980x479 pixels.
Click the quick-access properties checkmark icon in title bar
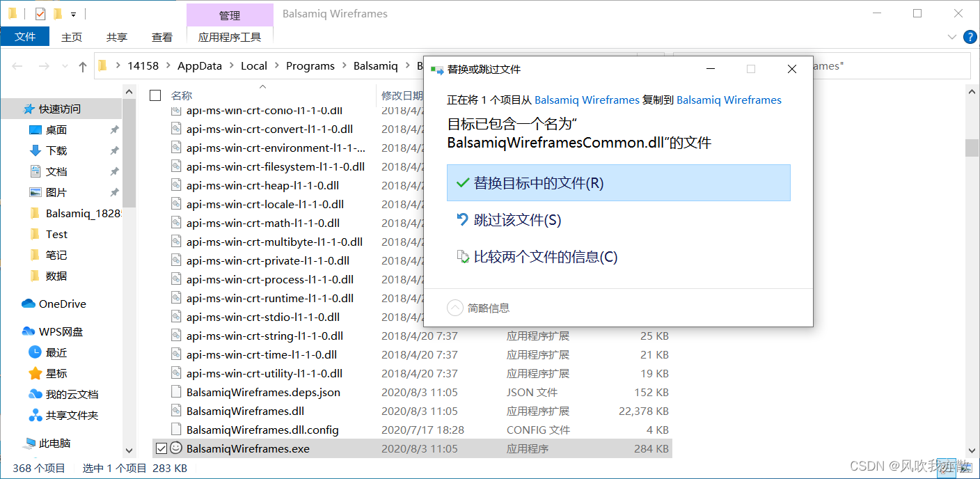40,13
